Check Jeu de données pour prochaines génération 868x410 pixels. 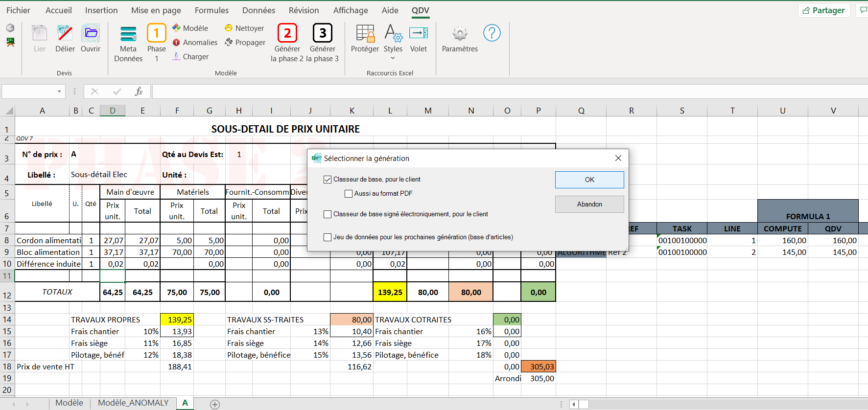(x=328, y=237)
